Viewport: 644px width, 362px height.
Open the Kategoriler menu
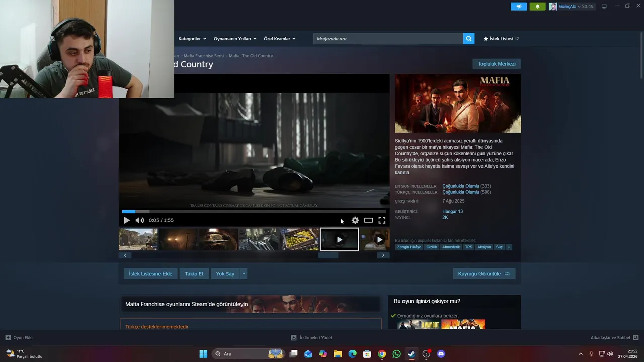(x=192, y=39)
